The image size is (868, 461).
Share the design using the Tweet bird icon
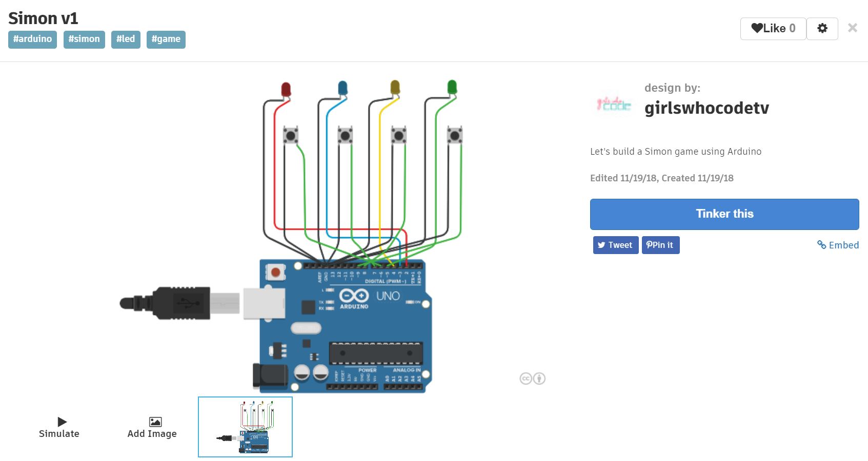point(602,245)
